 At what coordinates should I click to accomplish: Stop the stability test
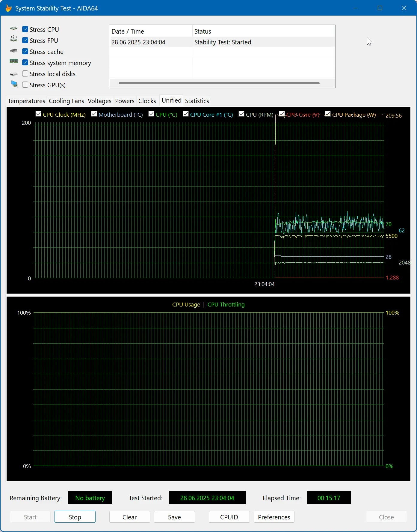pos(75,517)
